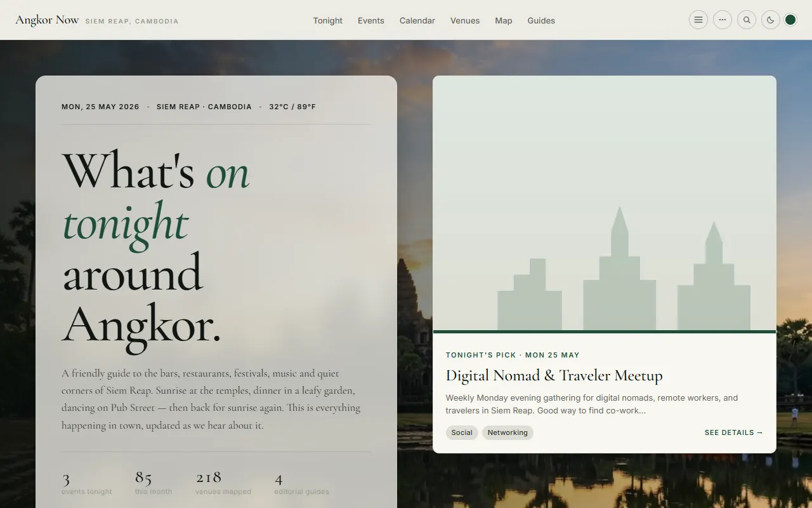Open Digital Nomad & Traveler Meetup title
Viewport: 812px width, 508px height.
click(x=554, y=375)
